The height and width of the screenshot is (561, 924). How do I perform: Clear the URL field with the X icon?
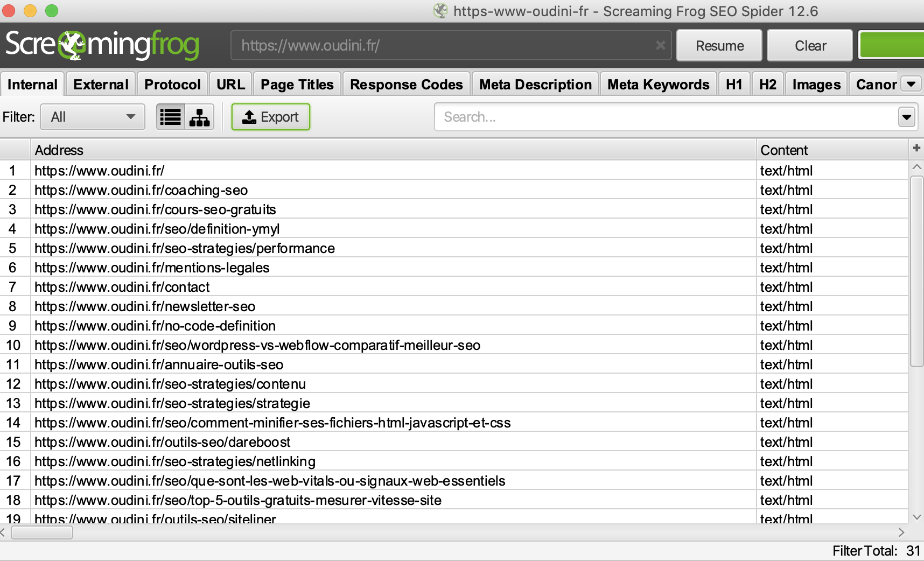[x=660, y=46]
